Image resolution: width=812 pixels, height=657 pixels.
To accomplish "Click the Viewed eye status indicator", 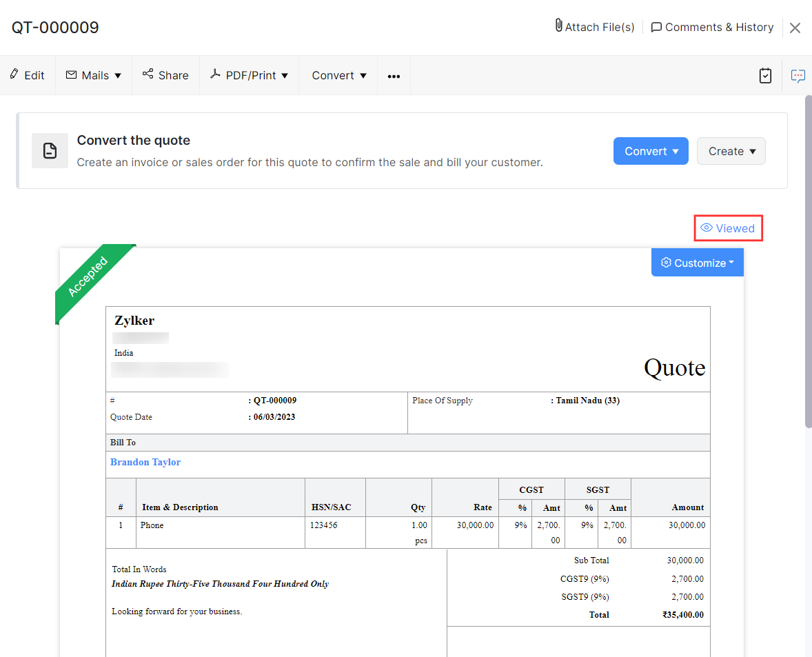I will click(x=728, y=228).
